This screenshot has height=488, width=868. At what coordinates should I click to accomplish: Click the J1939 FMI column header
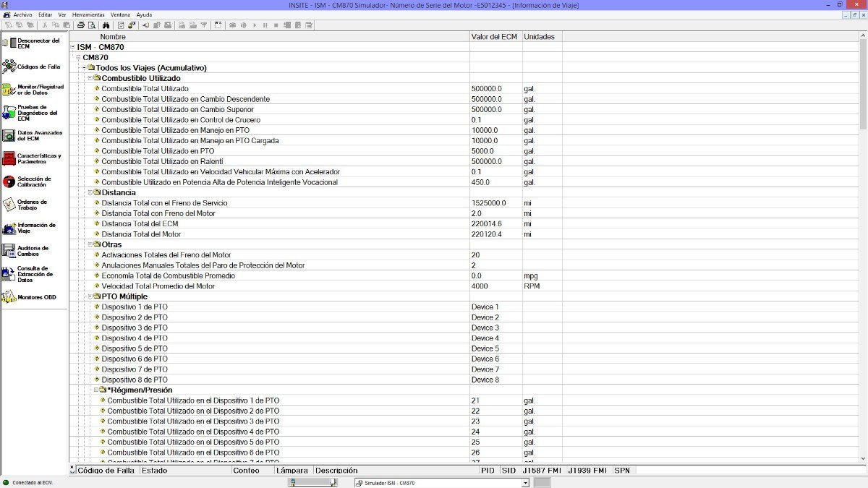587,471
